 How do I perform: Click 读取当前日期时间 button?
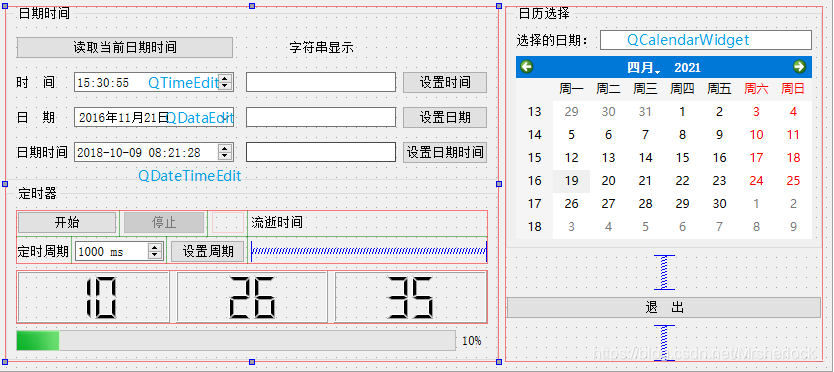[125, 47]
